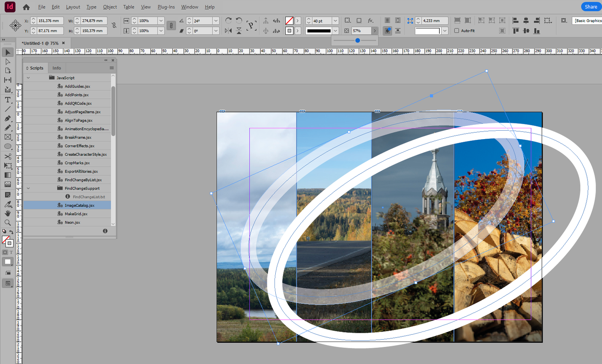Open the Scripts panel options menu
Image resolution: width=602 pixels, height=364 pixels.
click(112, 68)
